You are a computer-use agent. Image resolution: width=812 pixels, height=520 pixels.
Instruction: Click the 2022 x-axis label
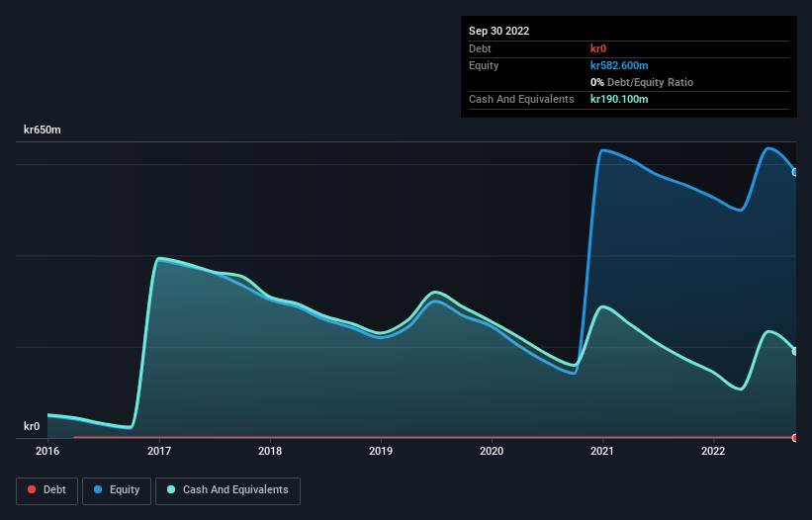(x=713, y=451)
